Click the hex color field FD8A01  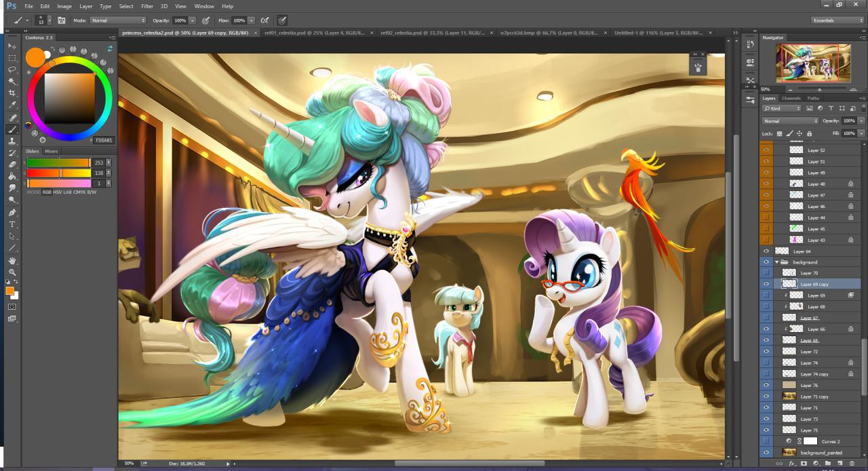pyautogui.click(x=105, y=140)
